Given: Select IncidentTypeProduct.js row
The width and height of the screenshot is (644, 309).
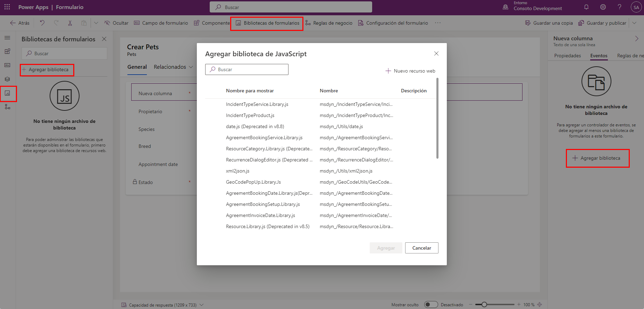Looking at the screenshot, I should pos(320,115).
